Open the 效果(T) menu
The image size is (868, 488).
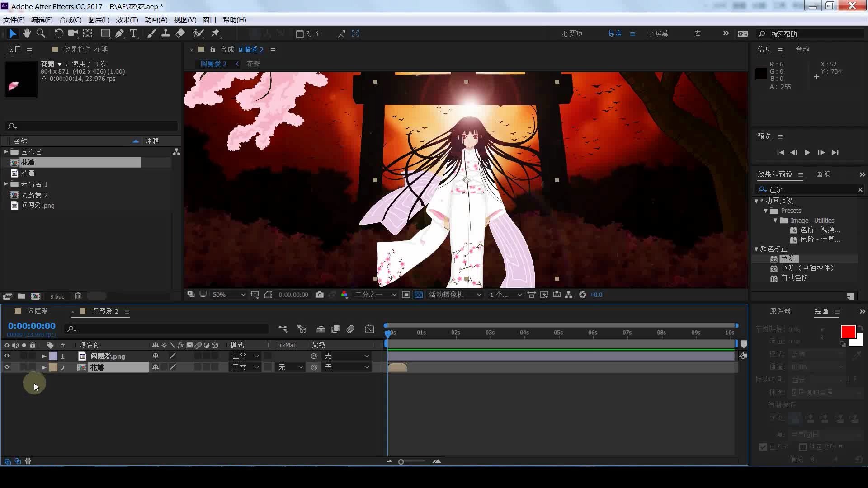pyautogui.click(x=127, y=19)
